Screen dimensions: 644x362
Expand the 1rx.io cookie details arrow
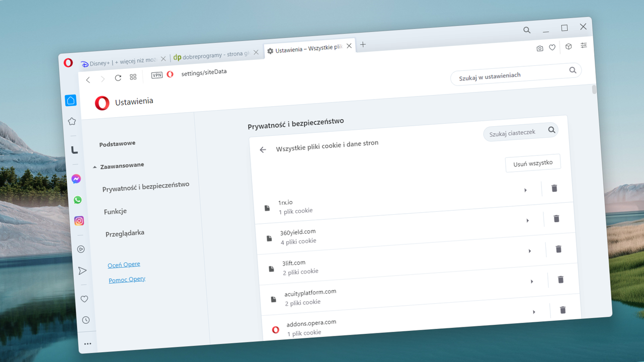click(x=525, y=190)
